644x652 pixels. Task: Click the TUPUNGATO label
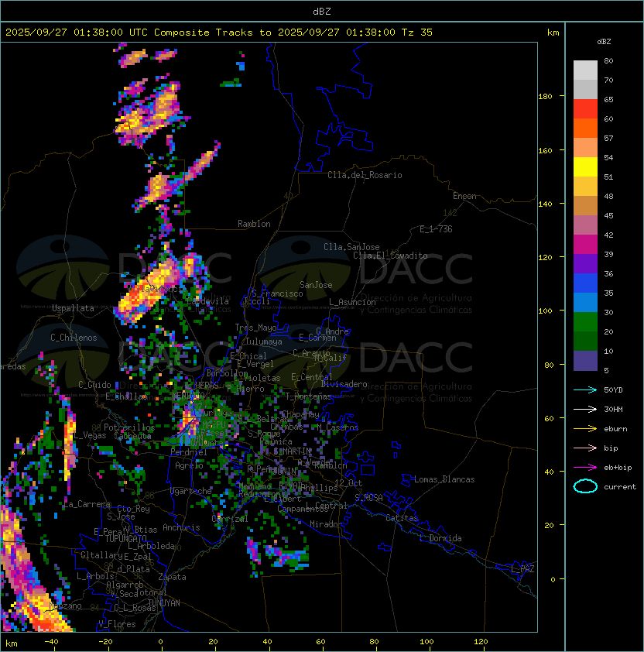point(125,538)
